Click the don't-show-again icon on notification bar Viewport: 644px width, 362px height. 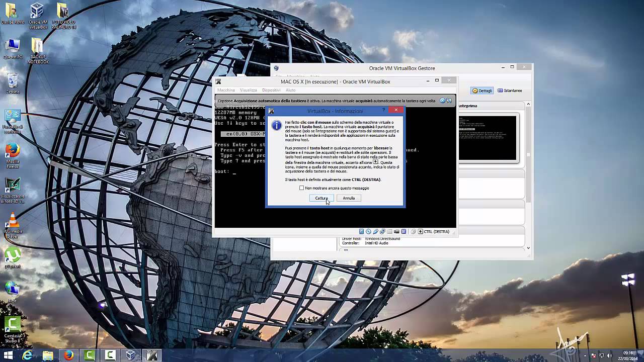[x=449, y=101]
